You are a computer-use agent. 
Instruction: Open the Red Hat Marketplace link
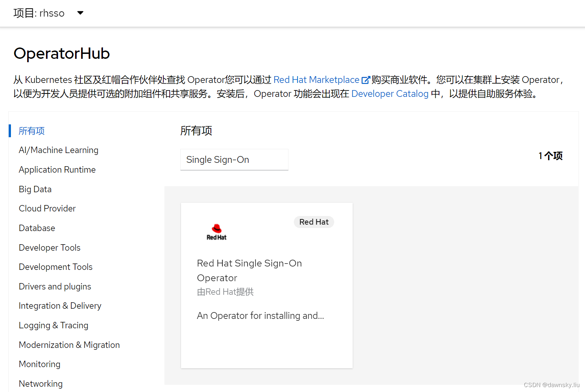pyautogui.click(x=316, y=80)
